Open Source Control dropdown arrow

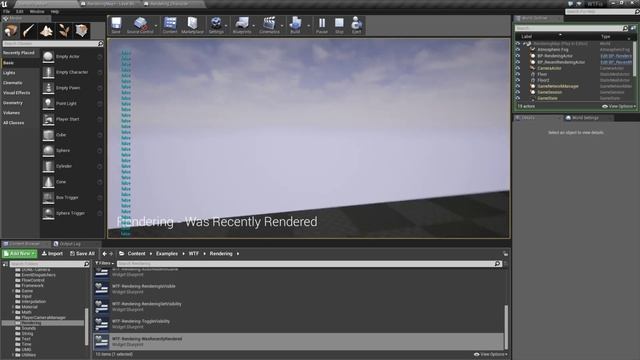[156, 25]
